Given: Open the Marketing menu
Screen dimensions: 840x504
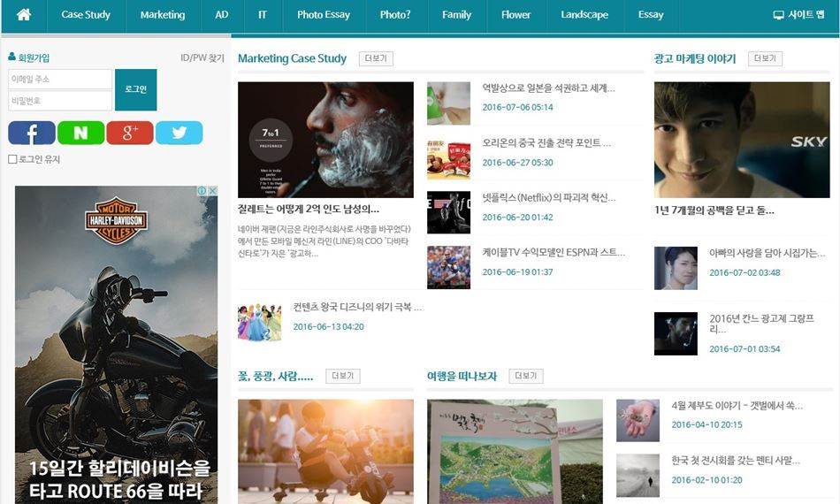Looking at the screenshot, I should tap(163, 14).
